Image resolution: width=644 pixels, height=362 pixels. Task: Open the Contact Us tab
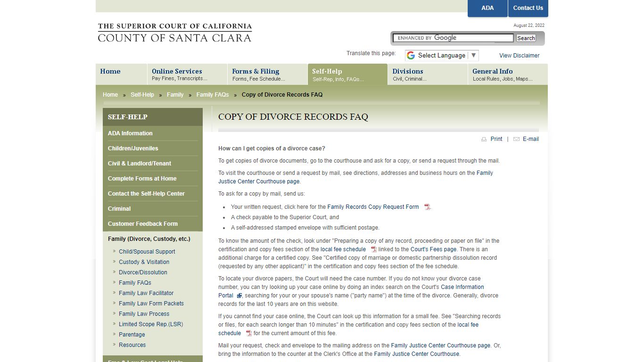click(528, 8)
